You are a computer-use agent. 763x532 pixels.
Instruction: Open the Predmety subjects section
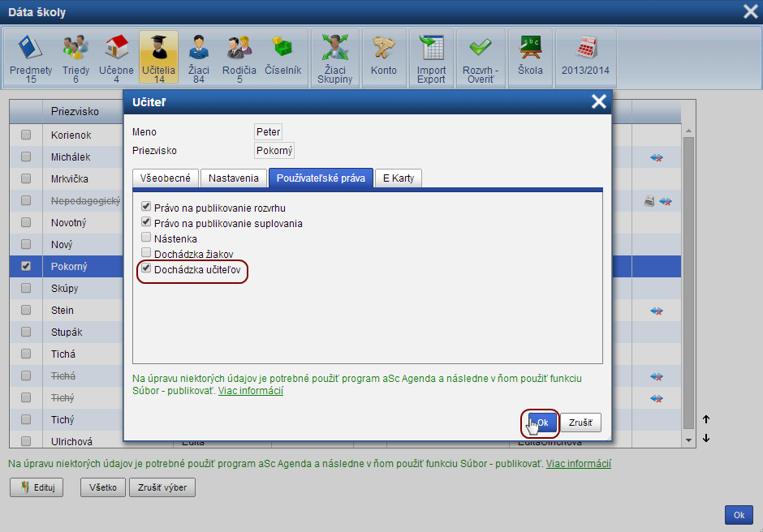pyautogui.click(x=31, y=58)
